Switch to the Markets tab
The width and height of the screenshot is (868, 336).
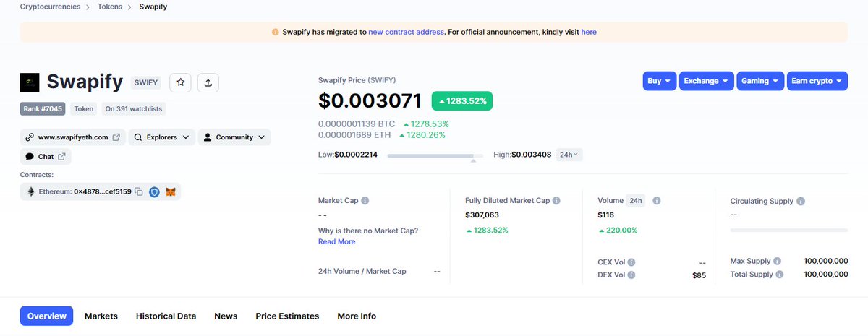pos(101,316)
